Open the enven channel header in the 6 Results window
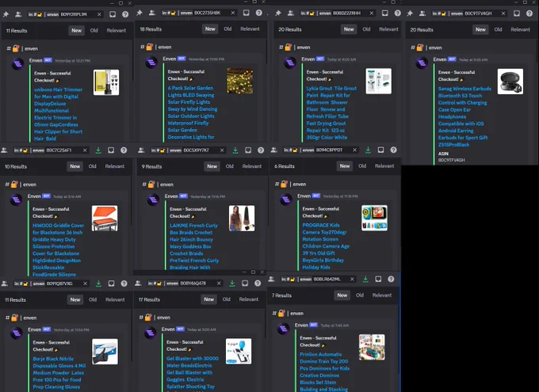Image resolution: width=539 pixels, height=392 pixels. (290, 185)
